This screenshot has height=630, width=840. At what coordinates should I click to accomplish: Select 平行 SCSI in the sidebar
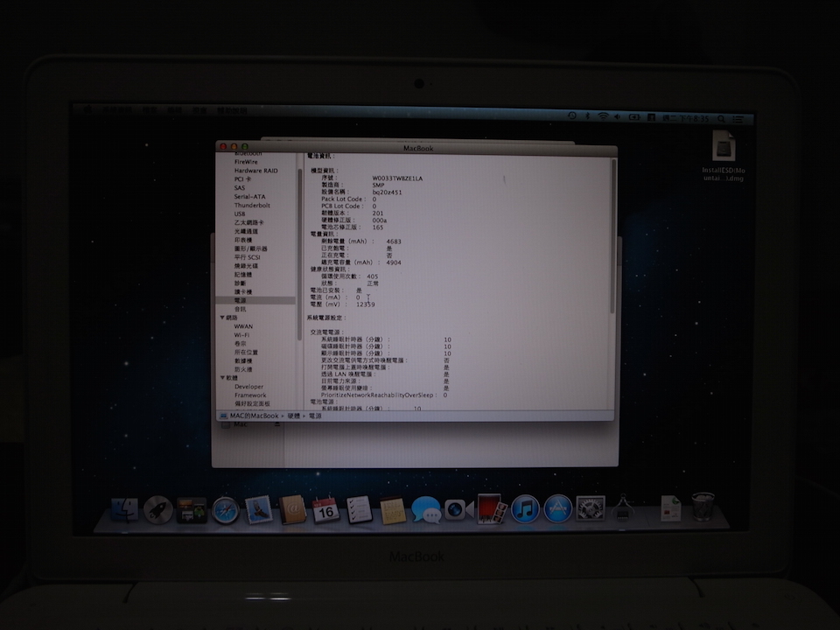[247, 257]
